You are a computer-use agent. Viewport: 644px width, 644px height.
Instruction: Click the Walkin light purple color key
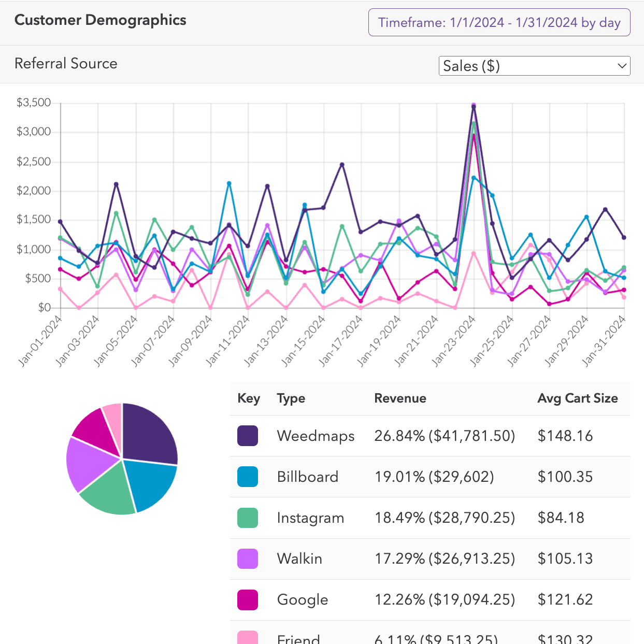247,559
